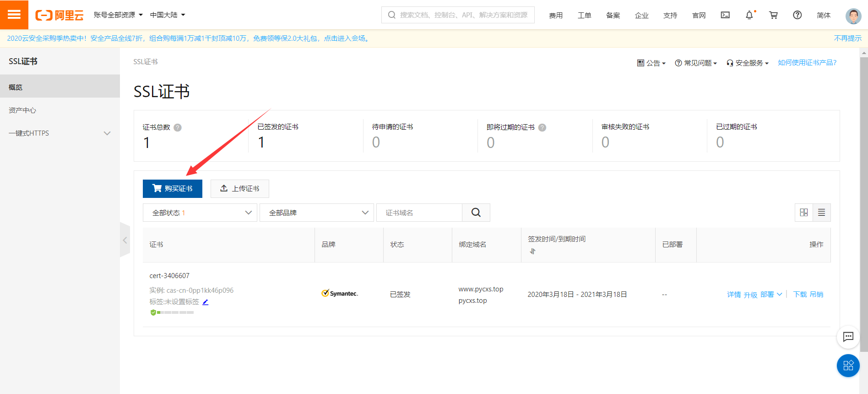
Task: Open the 安全服务 dropdown
Action: pos(748,63)
